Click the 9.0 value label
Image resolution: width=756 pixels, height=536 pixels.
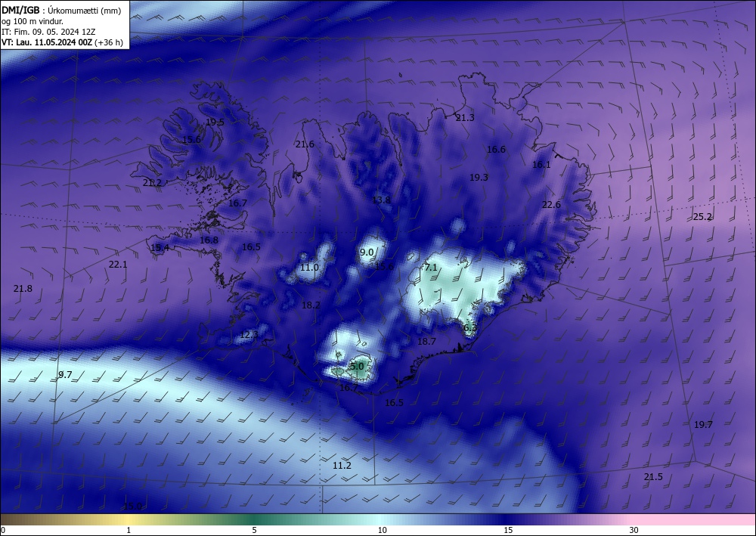(367, 252)
